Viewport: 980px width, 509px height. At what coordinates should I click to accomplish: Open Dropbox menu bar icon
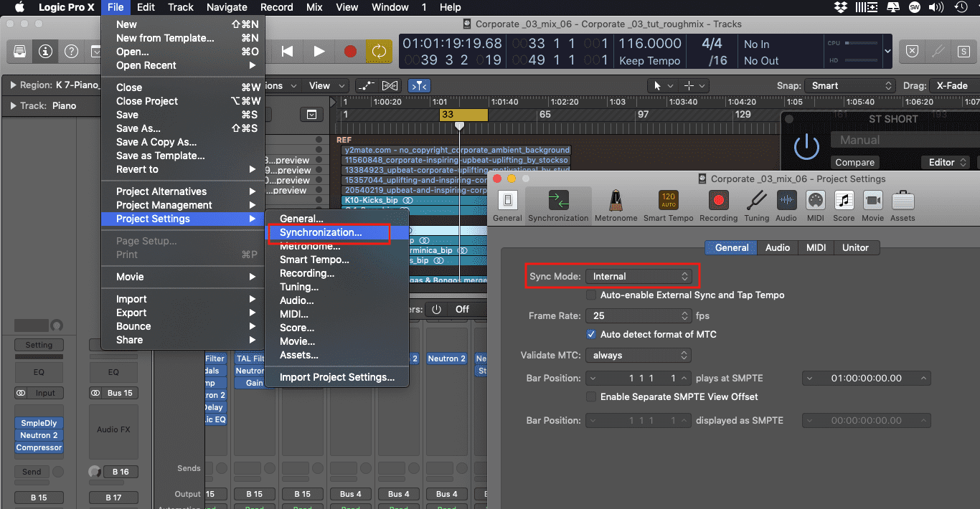tap(842, 7)
